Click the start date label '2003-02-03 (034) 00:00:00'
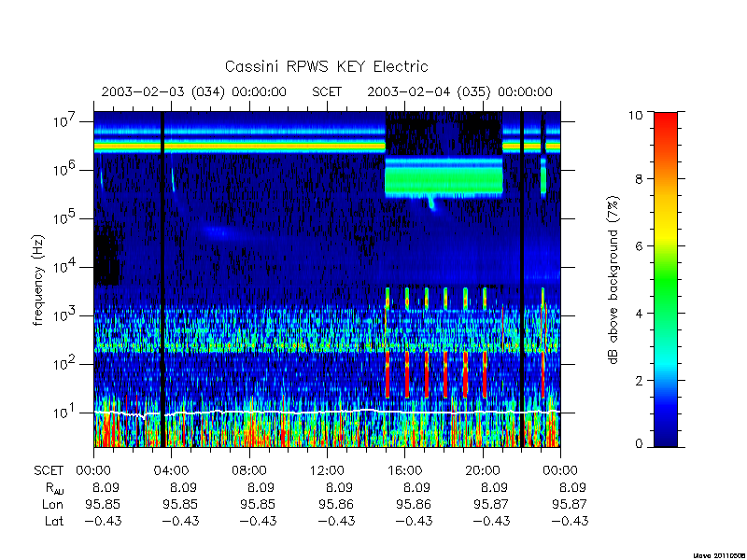The height and width of the screenshot is (560, 747). click(x=193, y=91)
